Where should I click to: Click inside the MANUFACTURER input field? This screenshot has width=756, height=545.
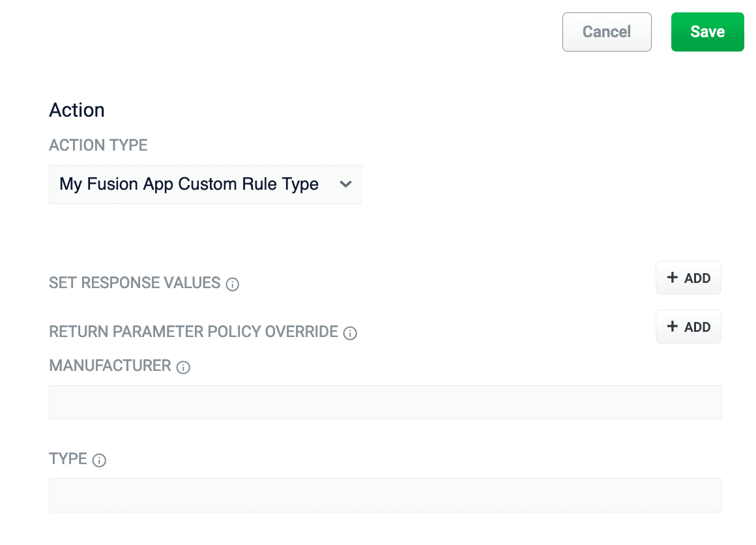pos(385,402)
